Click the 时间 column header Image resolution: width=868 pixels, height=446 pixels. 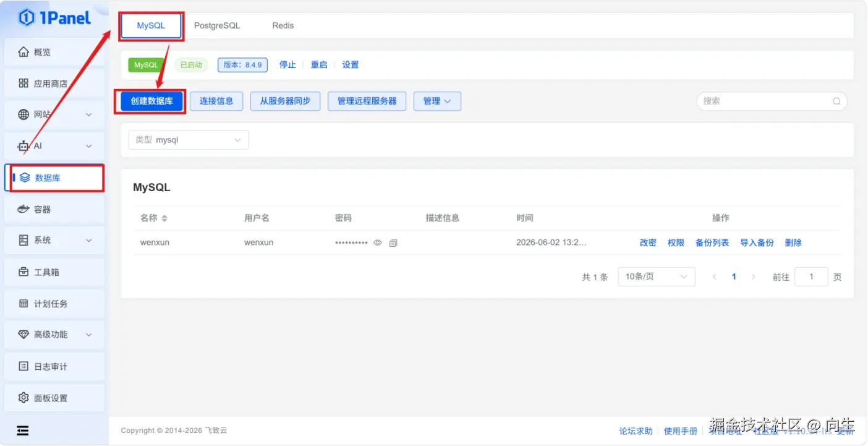[x=525, y=218]
